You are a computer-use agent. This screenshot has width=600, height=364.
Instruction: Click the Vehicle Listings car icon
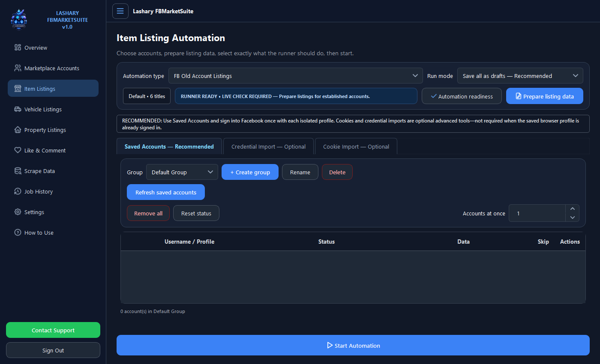18,109
